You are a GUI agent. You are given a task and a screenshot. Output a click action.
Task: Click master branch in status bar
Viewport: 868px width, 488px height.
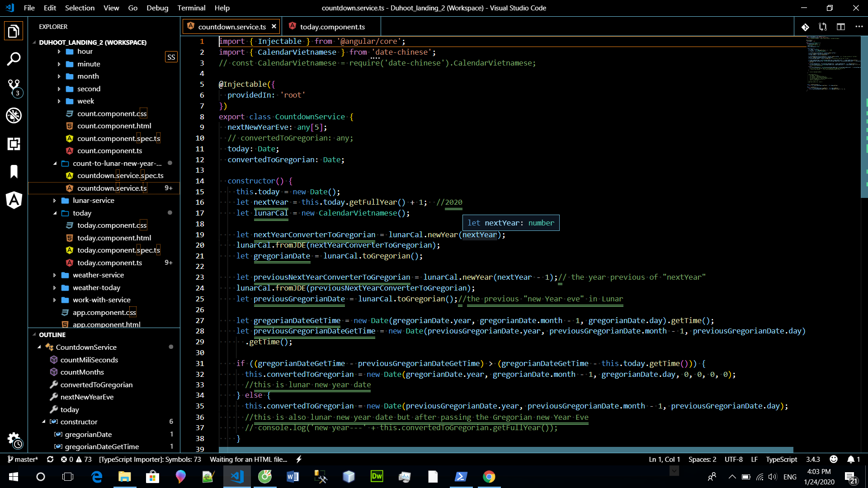23,459
